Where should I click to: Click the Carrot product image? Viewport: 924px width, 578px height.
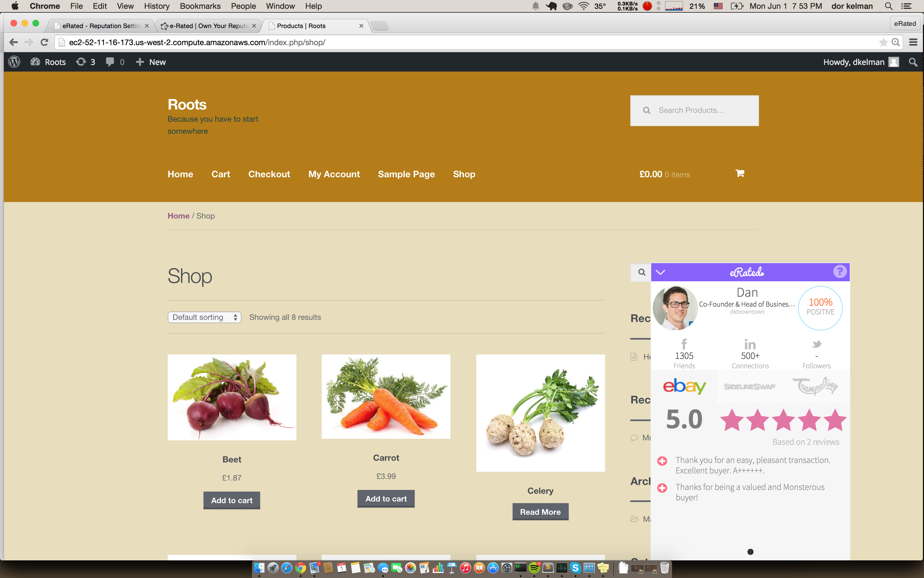(x=386, y=396)
